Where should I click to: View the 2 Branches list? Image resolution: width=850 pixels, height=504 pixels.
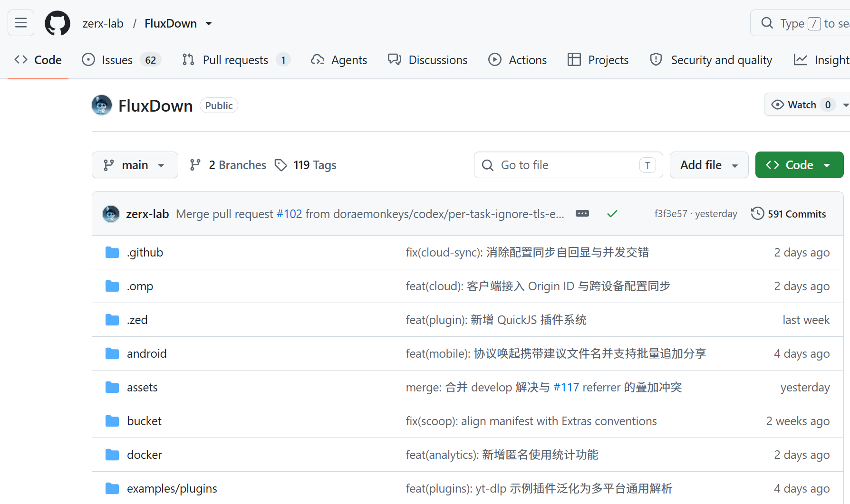228,165
